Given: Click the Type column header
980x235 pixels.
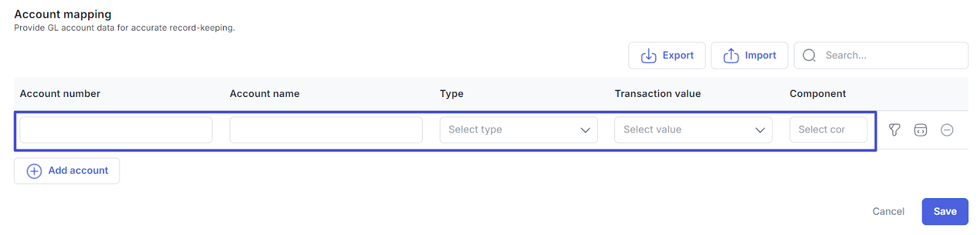Looking at the screenshot, I should click(451, 93).
